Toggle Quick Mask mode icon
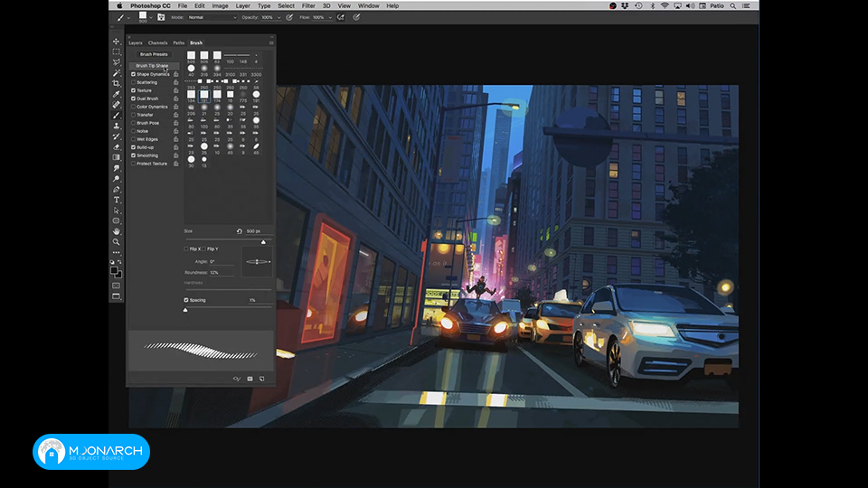The height and width of the screenshot is (488, 868). coord(117,286)
